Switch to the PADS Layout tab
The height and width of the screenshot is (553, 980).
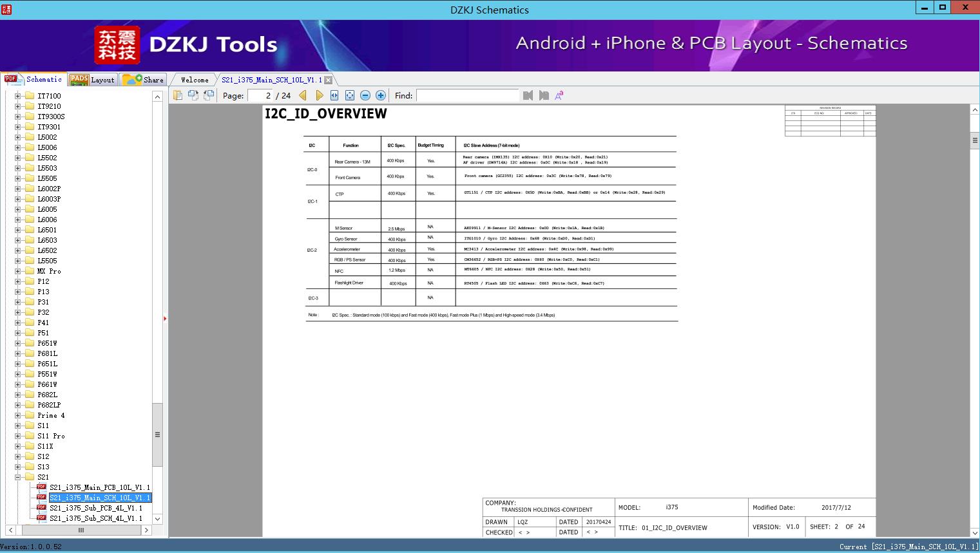[92, 79]
